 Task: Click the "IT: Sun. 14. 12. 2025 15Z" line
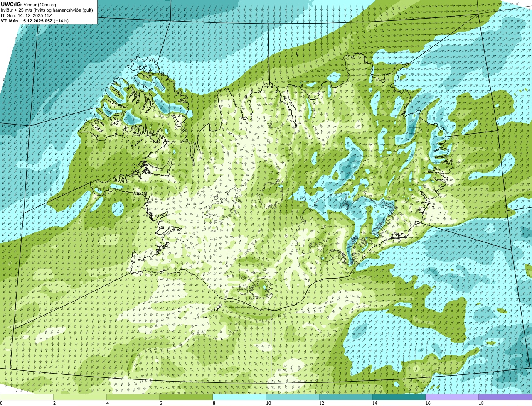(27, 15)
